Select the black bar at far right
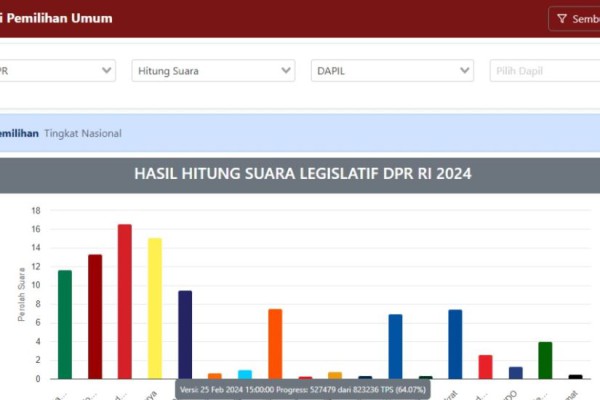 tap(576, 377)
